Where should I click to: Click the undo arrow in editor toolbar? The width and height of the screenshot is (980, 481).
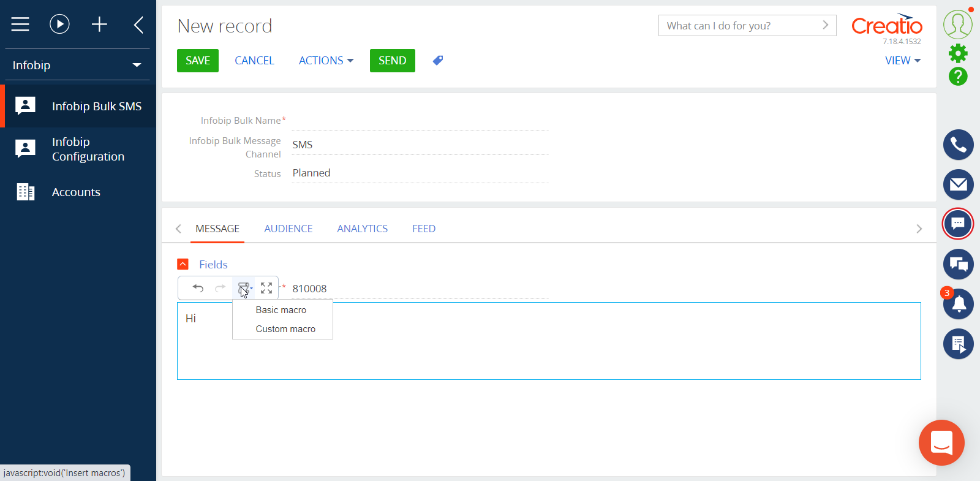pyautogui.click(x=198, y=288)
